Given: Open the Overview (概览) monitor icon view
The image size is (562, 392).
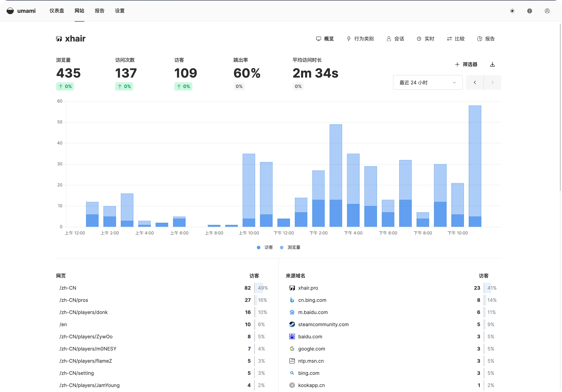Looking at the screenshot, I should tap(325, 39).
